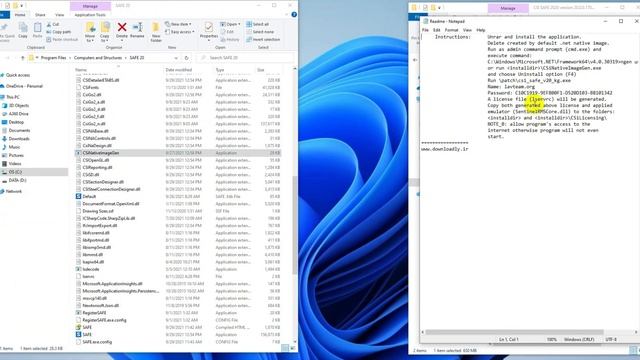
Task: Open the Explorer help question mark icon
Action: click(294, 15)
